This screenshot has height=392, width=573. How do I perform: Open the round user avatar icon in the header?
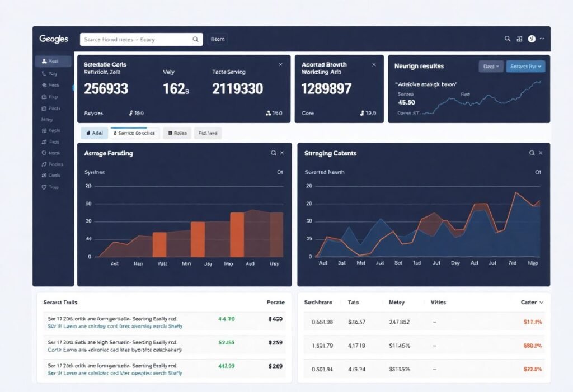click(532, 39)
